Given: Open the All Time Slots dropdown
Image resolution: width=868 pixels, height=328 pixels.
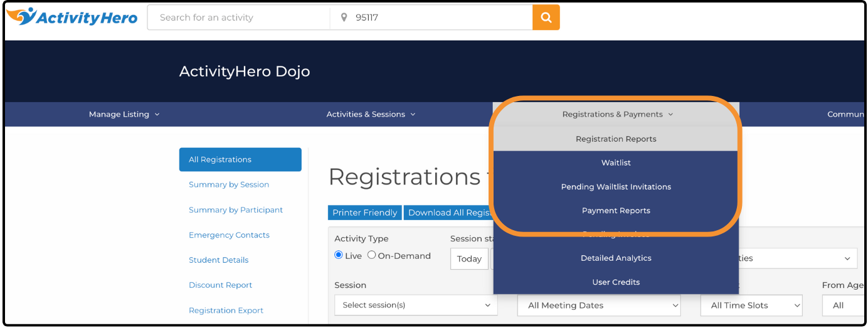Looking at the screenshot, I should tap(751, 305).
